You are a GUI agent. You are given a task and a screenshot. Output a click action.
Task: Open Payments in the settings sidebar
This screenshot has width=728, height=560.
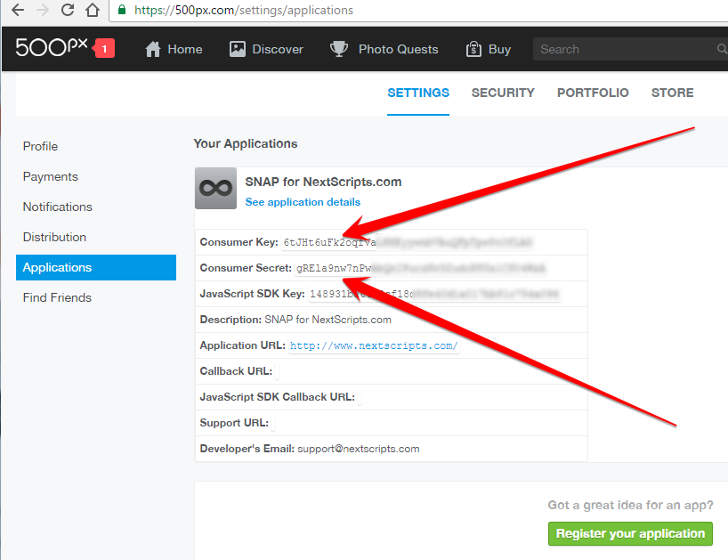(x=50, y=176)
